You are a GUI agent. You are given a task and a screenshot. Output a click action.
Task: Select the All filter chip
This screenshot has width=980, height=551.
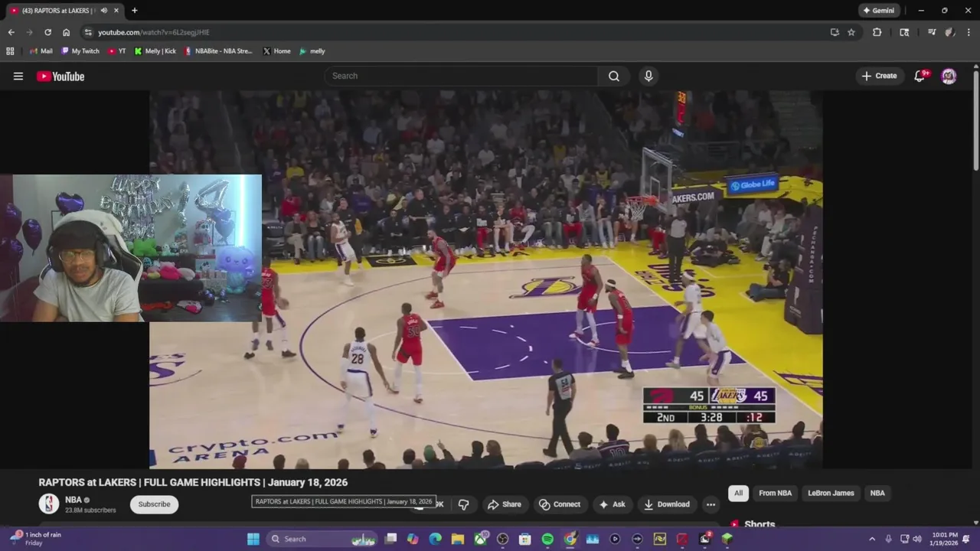(738, 493)
